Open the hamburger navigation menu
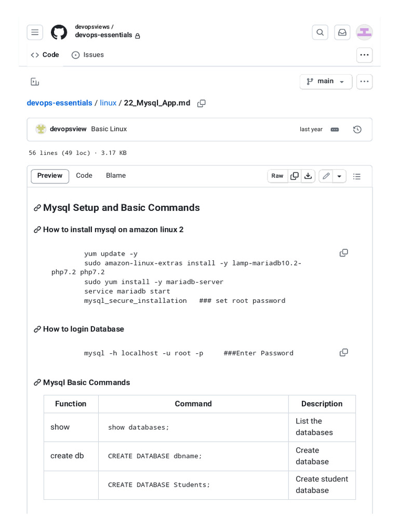The width and height of the screenshot is (399, 532). pos(35,32)
